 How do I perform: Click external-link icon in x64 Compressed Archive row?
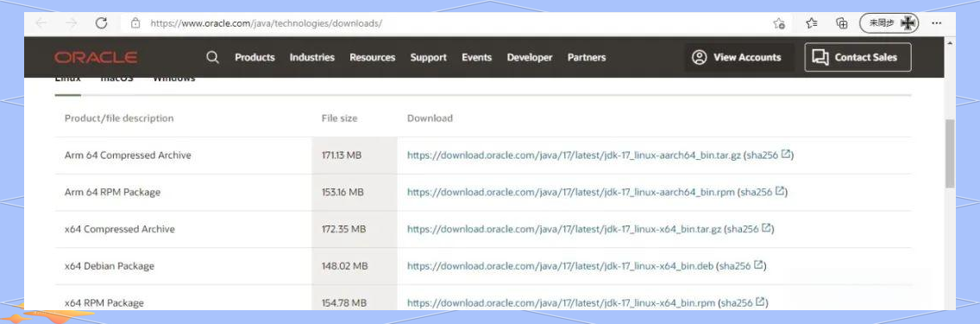click(767, 228)
